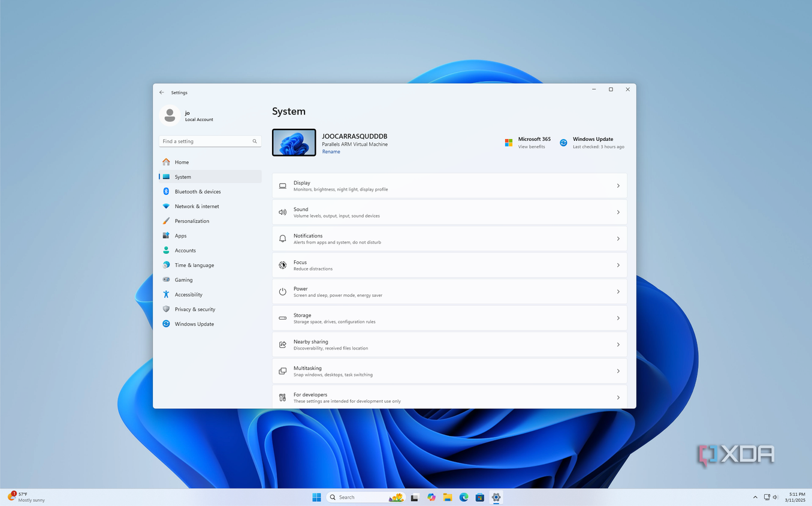
Task: Expand Display settings via its chevron
Action: 618,186
